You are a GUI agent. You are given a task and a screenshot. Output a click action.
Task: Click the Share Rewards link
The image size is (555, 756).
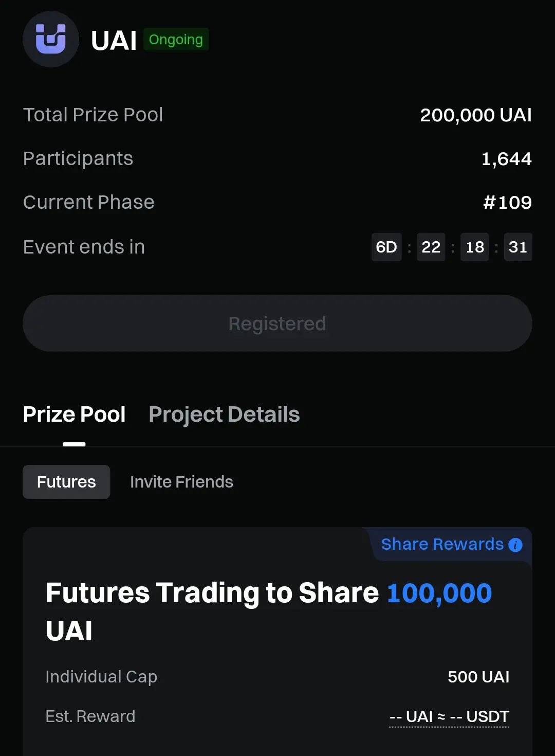tap(442, 544)
